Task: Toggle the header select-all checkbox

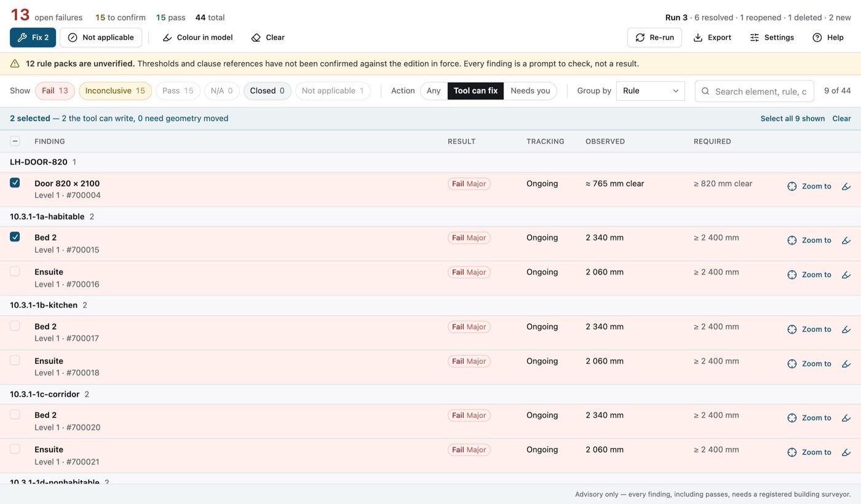Action: [15, 141]
